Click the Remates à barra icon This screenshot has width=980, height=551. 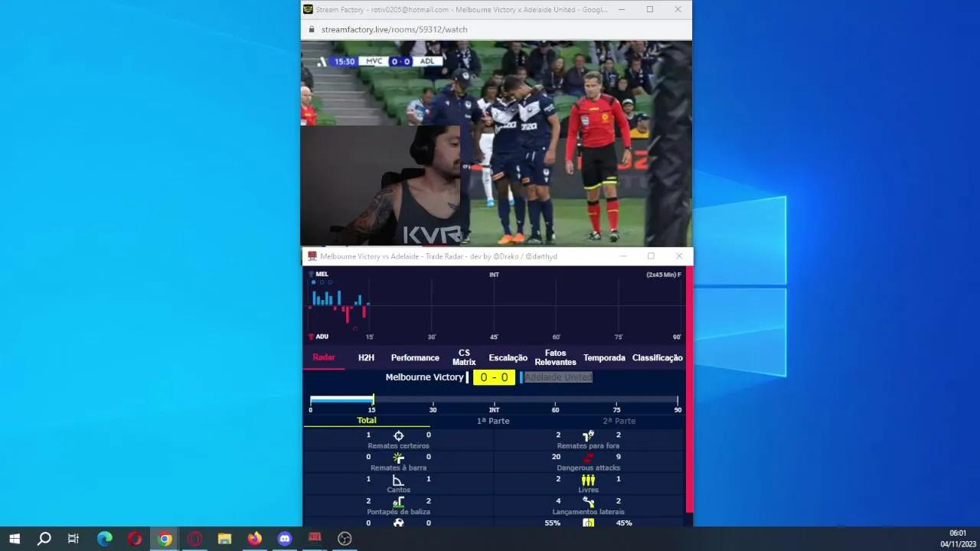[398, 457]
